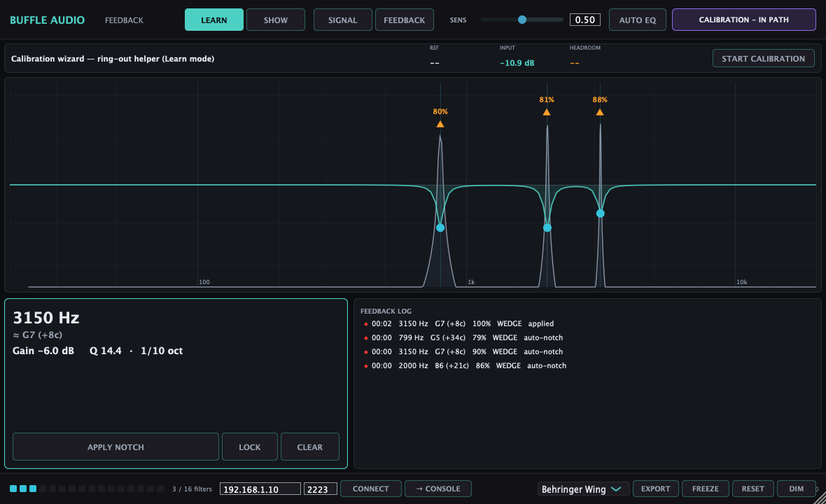Click red diamond of the 2000 Hz log entry

[365, 366]
